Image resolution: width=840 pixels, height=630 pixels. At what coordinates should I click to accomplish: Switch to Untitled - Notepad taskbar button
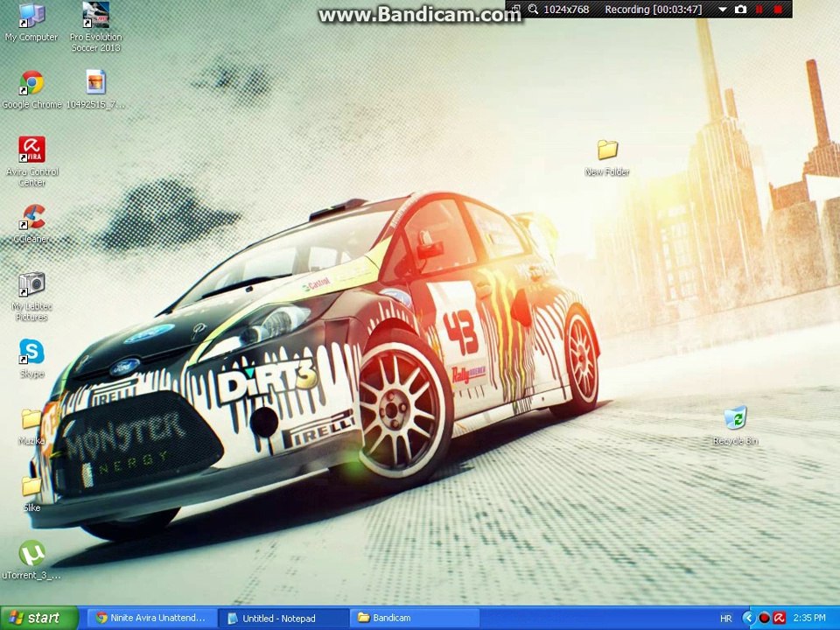pyautogui.click(x=285, y=619)
